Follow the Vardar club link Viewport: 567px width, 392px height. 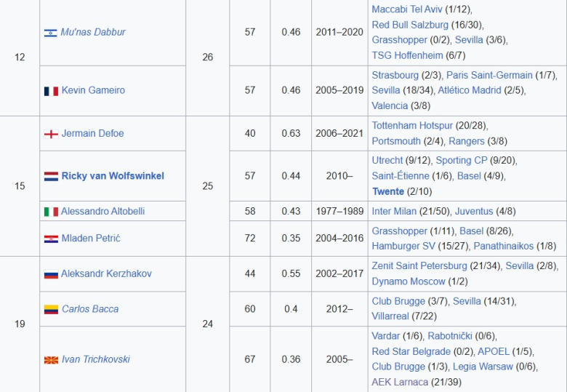[x=385, y=336]
